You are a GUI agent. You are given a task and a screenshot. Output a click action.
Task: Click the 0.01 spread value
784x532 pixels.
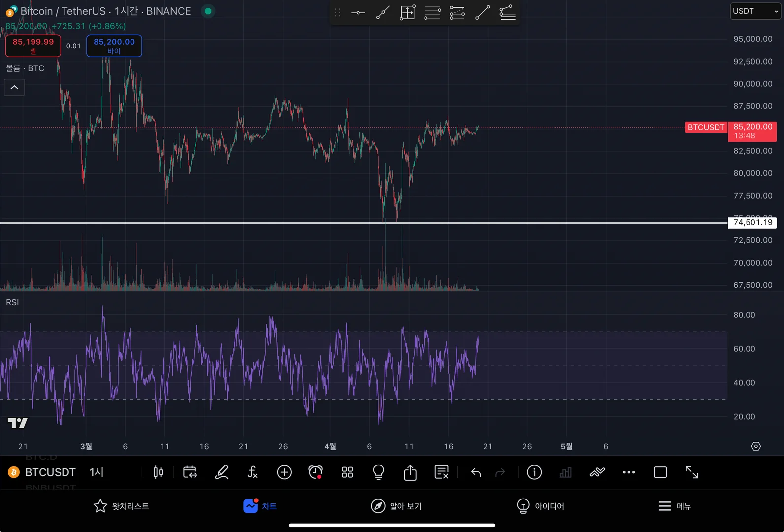[73, 46]
